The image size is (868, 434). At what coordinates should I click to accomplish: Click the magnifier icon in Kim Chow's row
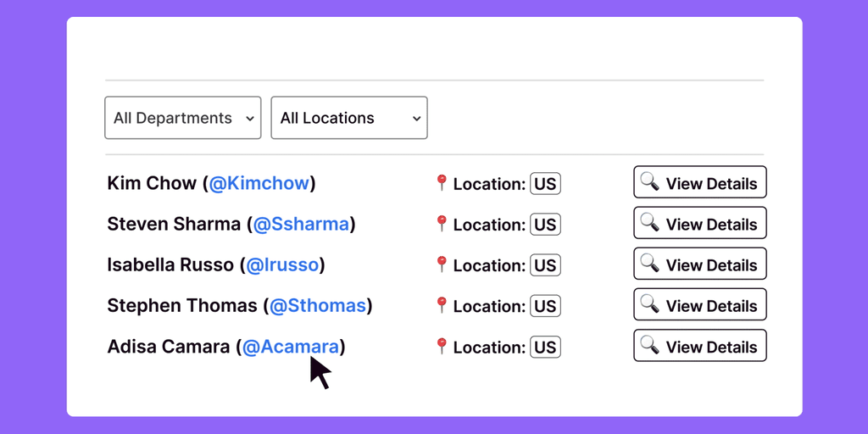[x=649, y=182]
